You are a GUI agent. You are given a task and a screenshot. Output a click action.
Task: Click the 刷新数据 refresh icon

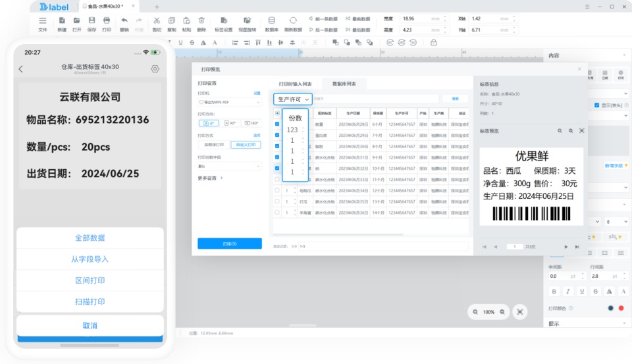(x=293, y=20)
